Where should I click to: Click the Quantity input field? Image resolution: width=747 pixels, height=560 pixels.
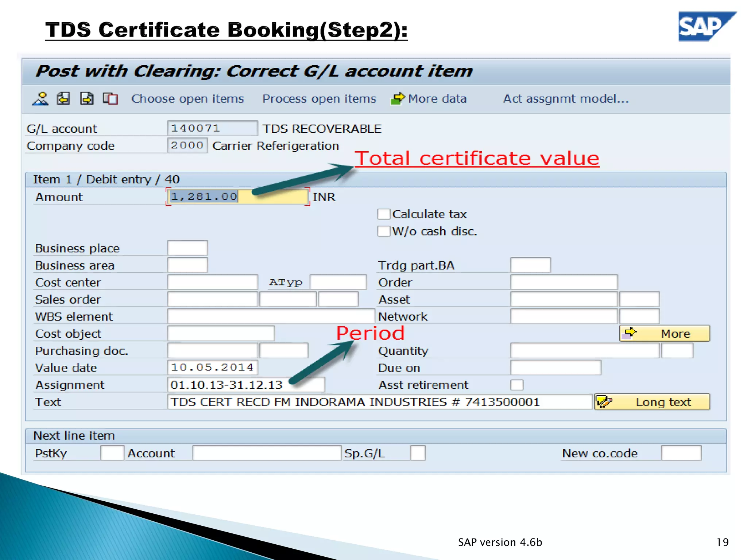coord(585,351)
